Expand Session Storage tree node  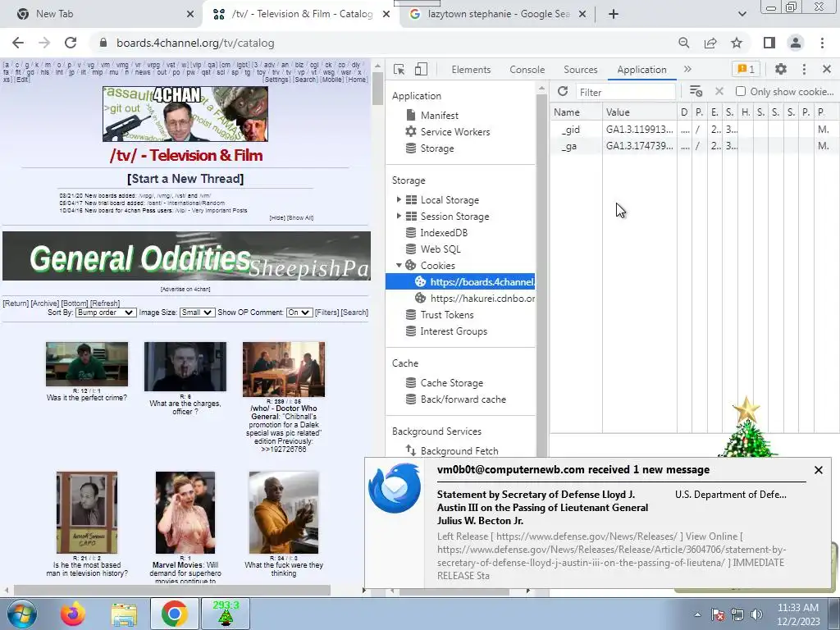coord(399,216)
